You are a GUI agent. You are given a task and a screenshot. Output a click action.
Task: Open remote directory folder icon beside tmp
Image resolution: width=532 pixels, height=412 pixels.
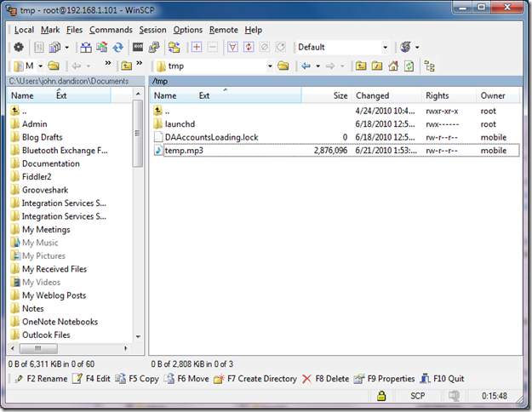click(x=283, y=66)
